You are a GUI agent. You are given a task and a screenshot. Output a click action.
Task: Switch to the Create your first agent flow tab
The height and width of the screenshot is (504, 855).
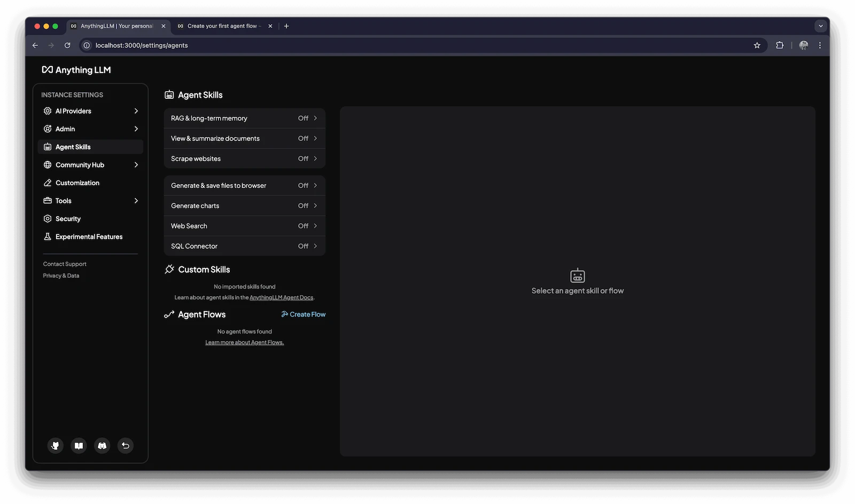coord(225,26)
